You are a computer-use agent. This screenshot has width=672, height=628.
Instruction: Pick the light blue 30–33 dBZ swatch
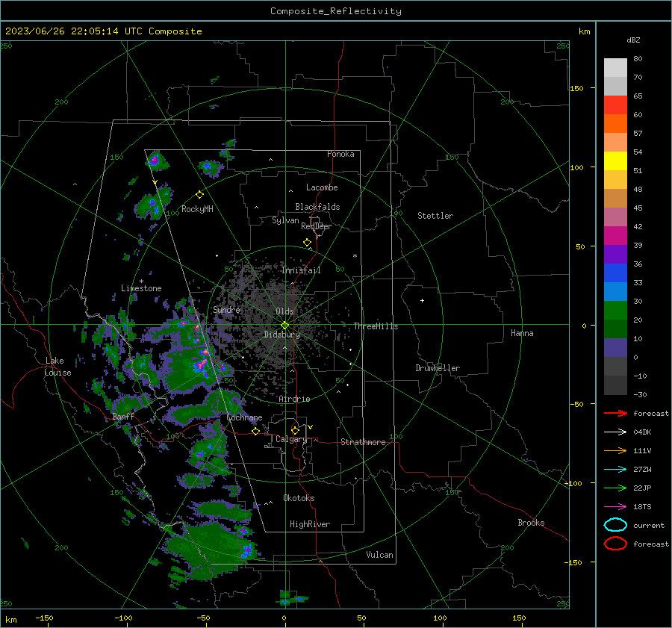click(x=615, y=291)
